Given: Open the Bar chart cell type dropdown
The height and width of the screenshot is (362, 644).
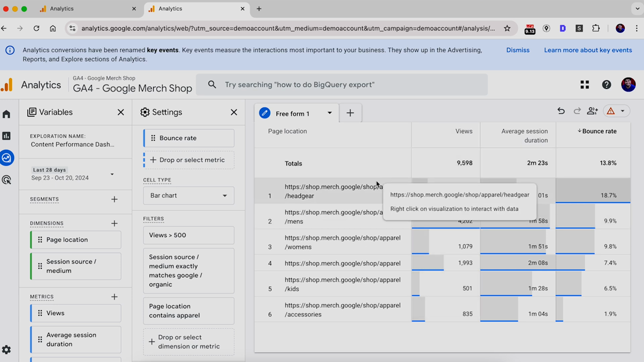Looking at the screenshot, I should pos(189,196).
